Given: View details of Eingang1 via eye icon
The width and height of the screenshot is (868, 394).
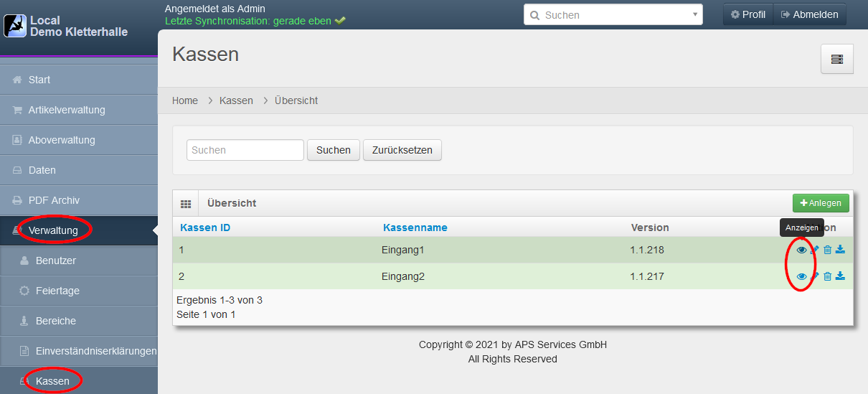Looking at the screenshot, I should (801, 250).
